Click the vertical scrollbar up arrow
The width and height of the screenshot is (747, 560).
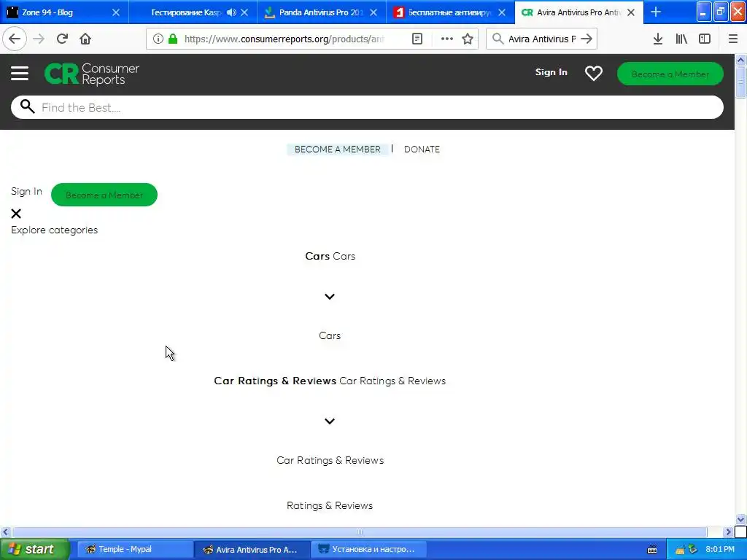(741, 60)
